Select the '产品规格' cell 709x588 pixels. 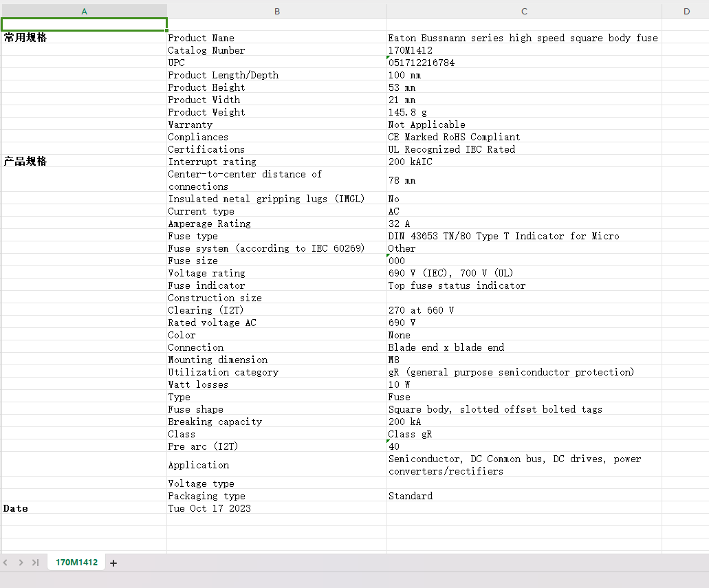tap(84, 161)
